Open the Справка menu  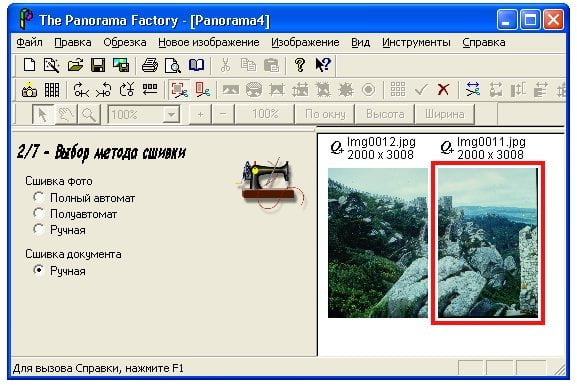point(484,42)
